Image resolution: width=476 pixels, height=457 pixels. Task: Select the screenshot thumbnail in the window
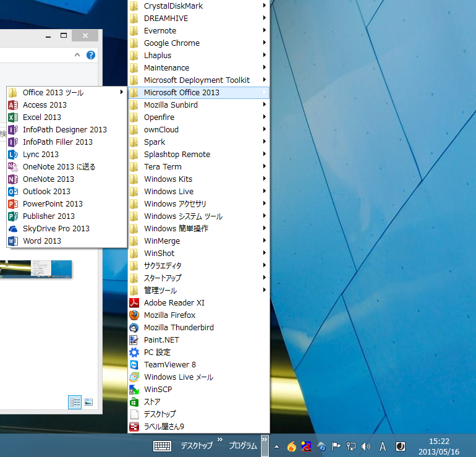pyautogui.click(x=36, y=269)
